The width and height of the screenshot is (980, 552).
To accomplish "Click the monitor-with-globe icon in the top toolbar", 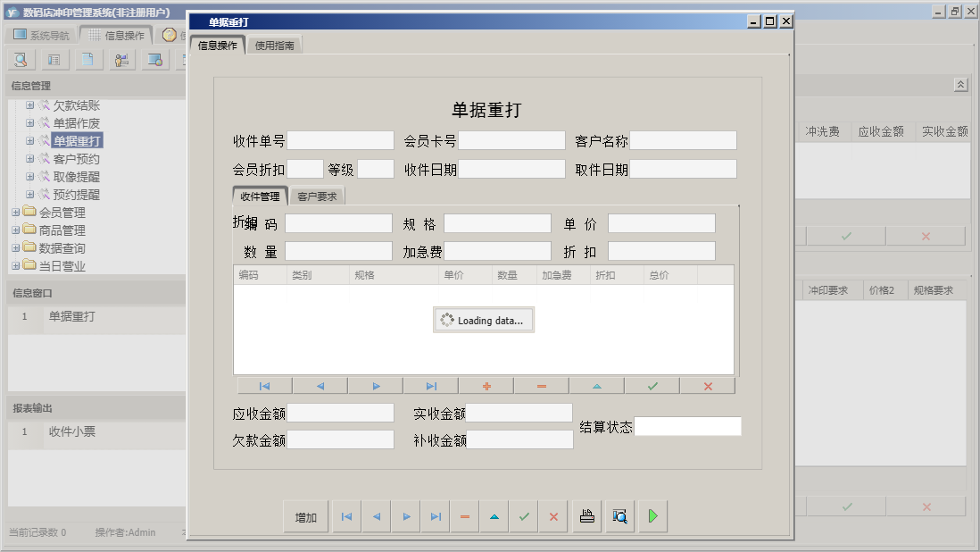I will coord(154,59).
